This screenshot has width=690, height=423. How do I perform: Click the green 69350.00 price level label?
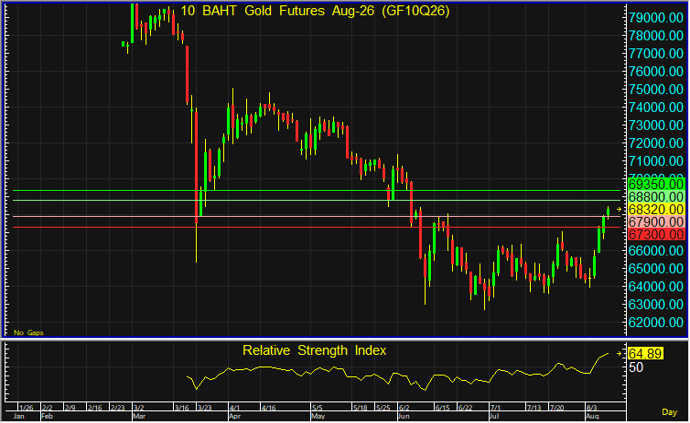(656, 184)
